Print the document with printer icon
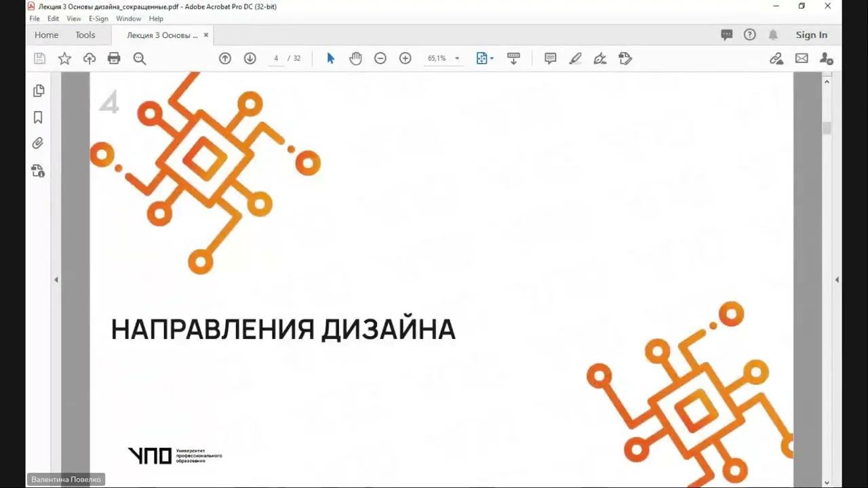Viewport: 868px width, 488px height. [x=114, y=58]
